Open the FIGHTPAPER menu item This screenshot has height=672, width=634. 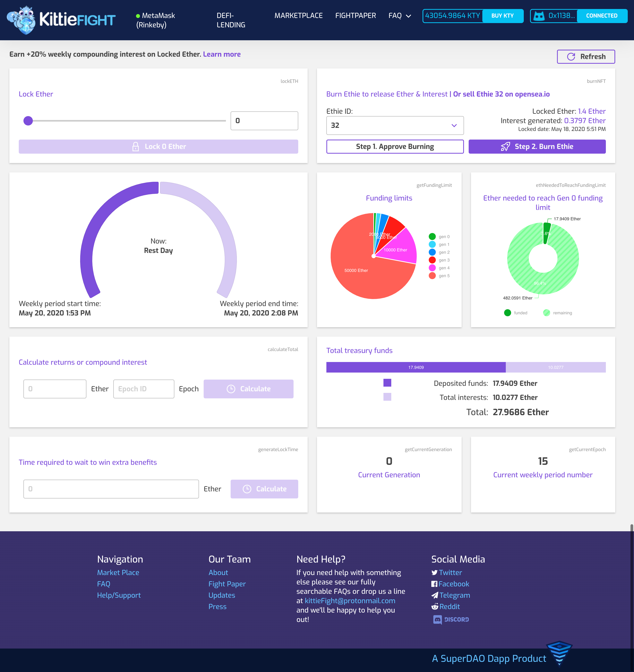355,16
